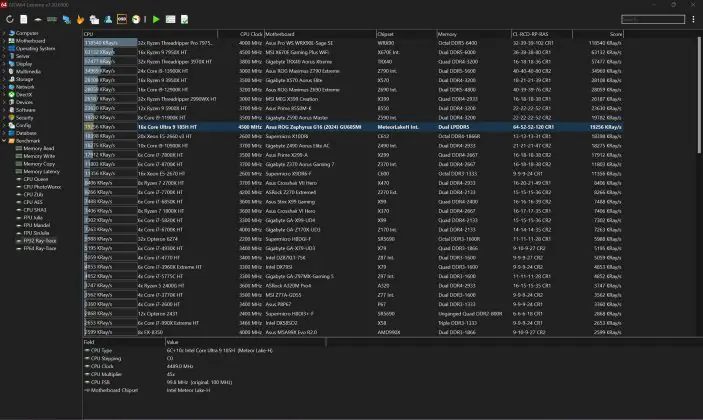Open the memory module benchmark icon
This screenshot has height=420, width=703.
[52, 19]
